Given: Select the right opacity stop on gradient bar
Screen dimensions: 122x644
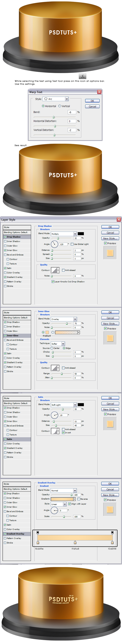Looking at the screenshot, I should (x=112, y=533).
